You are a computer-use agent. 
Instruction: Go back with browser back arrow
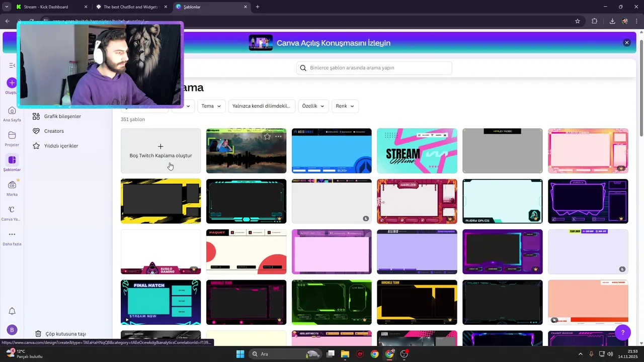tap(7, 21)
